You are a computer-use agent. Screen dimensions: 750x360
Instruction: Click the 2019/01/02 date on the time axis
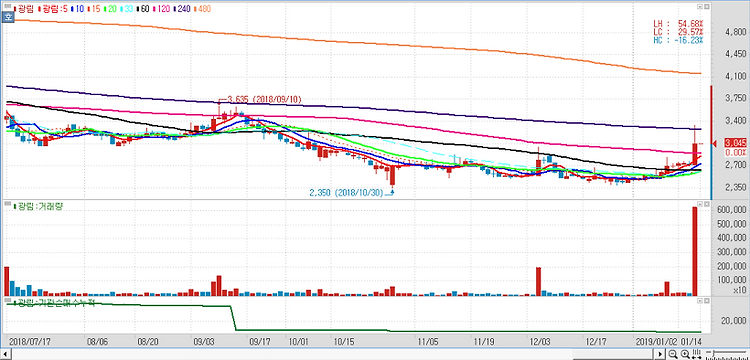pyautogui.click(x=656, y=342)
